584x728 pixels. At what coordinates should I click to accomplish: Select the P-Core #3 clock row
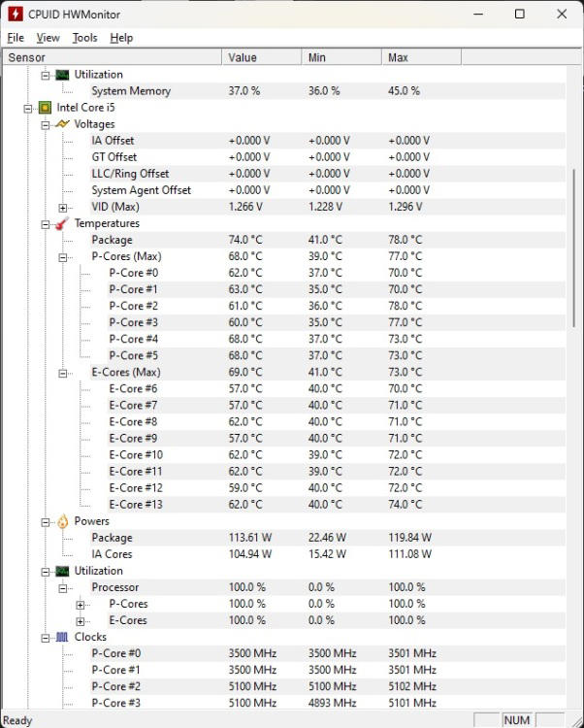[328, 703]
